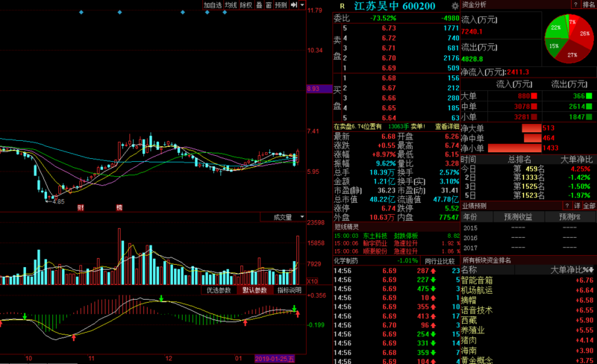597x364 pixels.
Task: Click the 预测PE column header
Action: (569, 216)
